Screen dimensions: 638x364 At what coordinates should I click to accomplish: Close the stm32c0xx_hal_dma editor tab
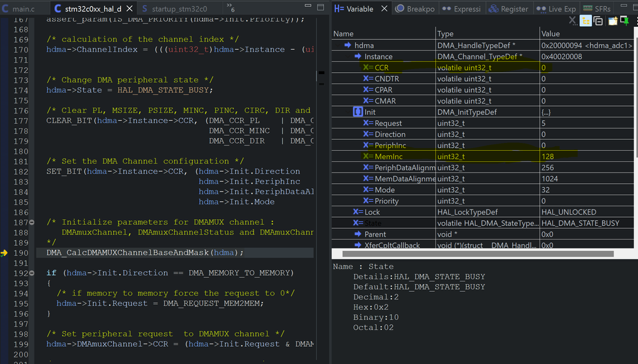[130, 8]
